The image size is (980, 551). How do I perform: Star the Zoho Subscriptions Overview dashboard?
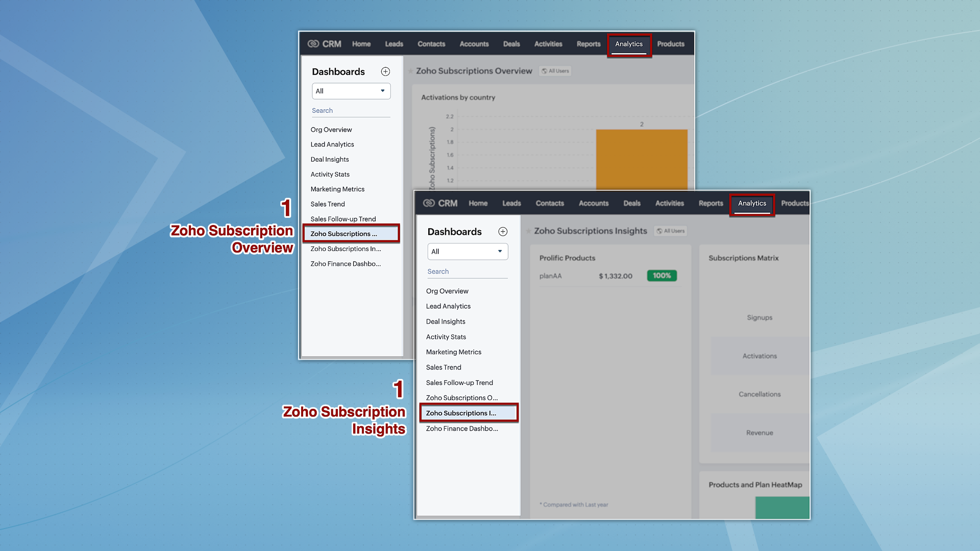point(410,71)
